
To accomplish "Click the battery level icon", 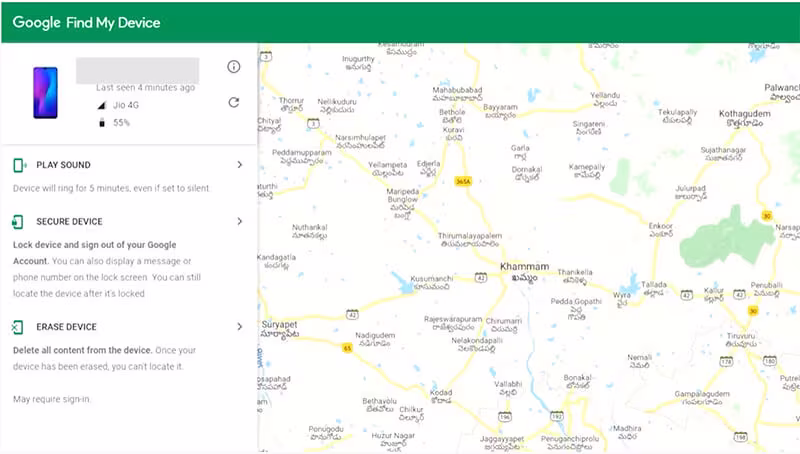I will coord(102,122).
